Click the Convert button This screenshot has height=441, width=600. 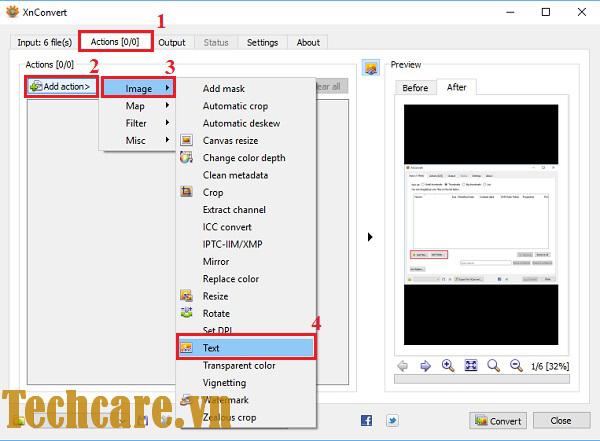[498, 421]
